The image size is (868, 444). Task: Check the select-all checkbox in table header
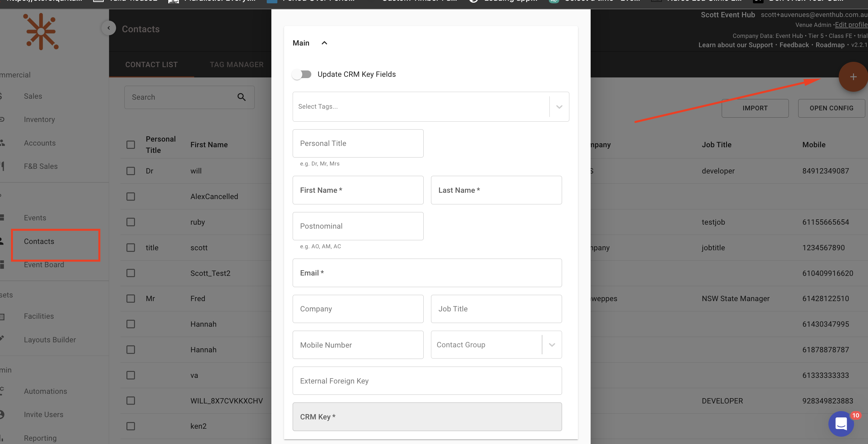tap(131, 145)
